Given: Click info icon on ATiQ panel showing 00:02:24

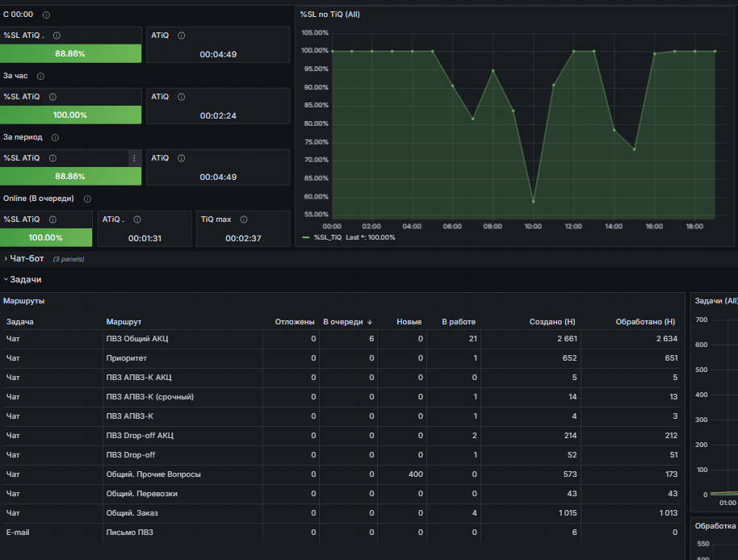Looking at the screenshot, I should coord(181,97).
